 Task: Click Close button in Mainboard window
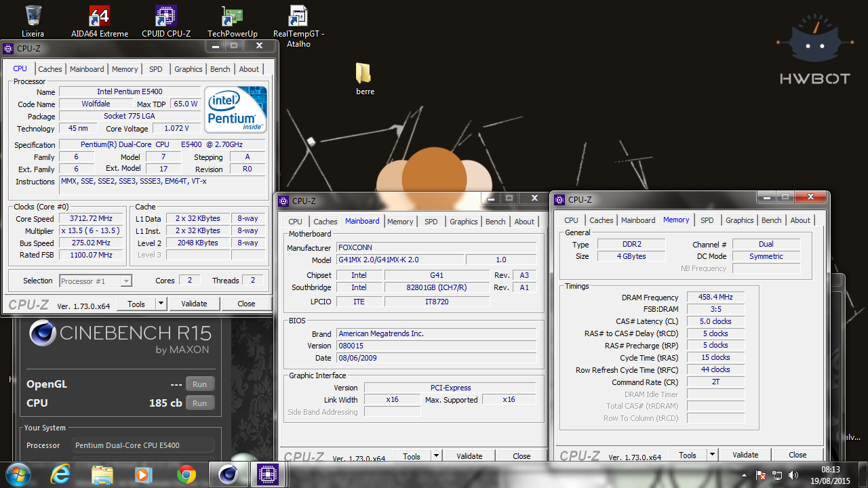point(521,456)
